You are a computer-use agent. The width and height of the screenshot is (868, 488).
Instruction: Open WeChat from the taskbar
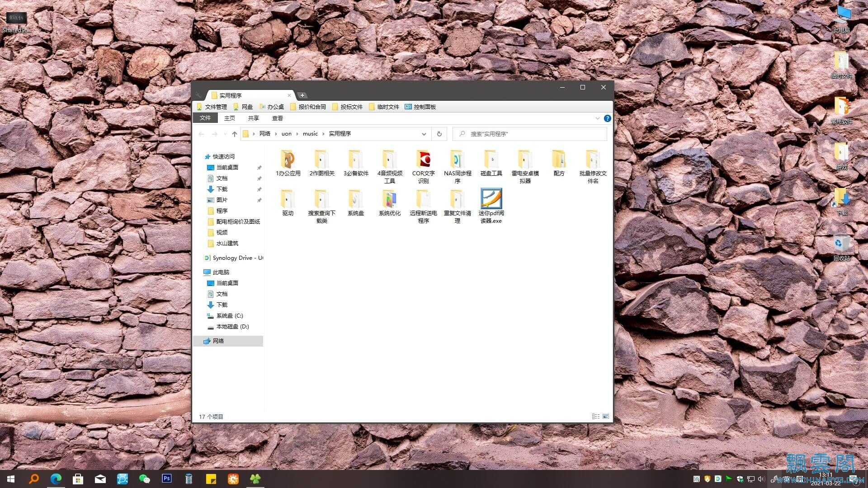pos(145,479)
